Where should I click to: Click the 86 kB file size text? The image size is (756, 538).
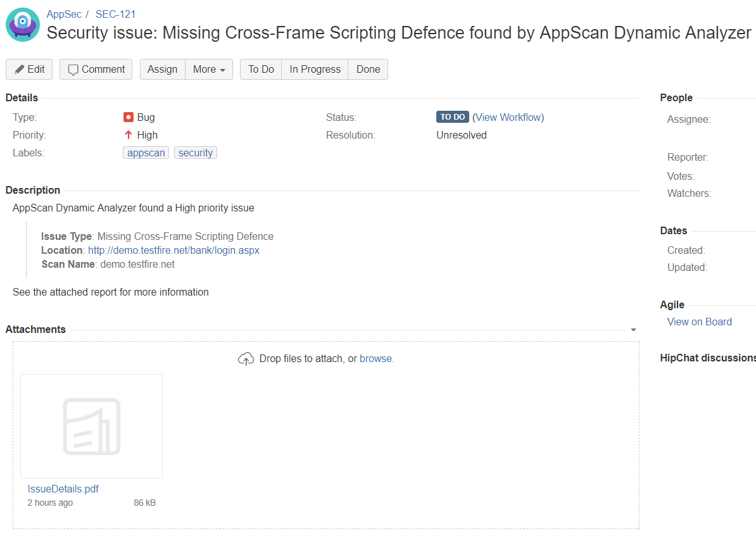(x=144, y=503)
